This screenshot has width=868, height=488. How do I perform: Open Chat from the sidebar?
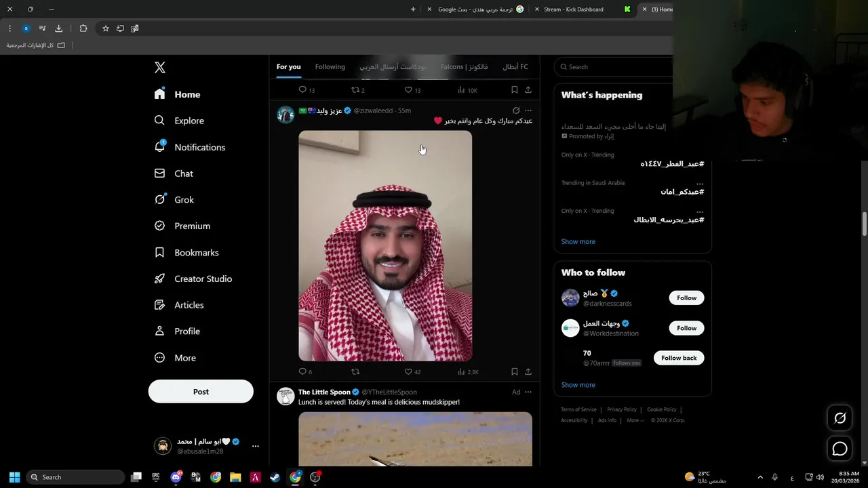pos(174,174)
